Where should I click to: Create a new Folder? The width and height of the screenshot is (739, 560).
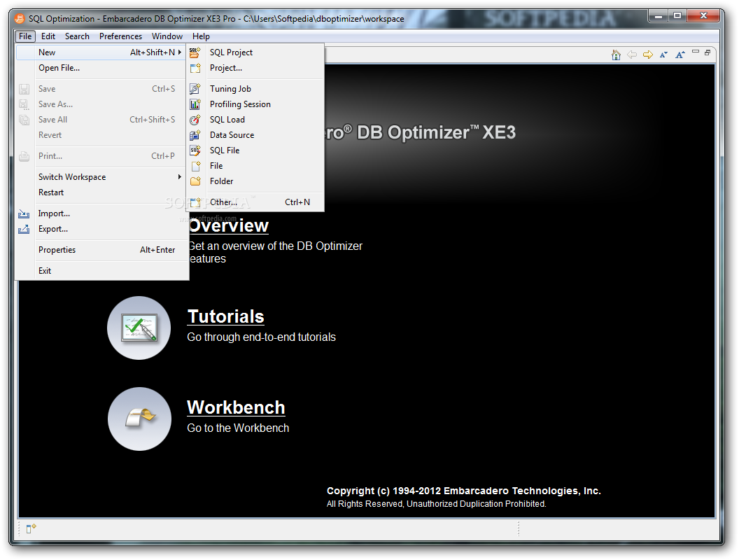pos(256,181)
